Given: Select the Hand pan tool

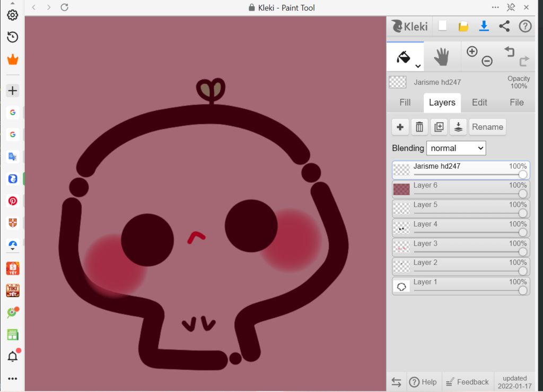Looking at the screenshot, I should coord(442,57).
